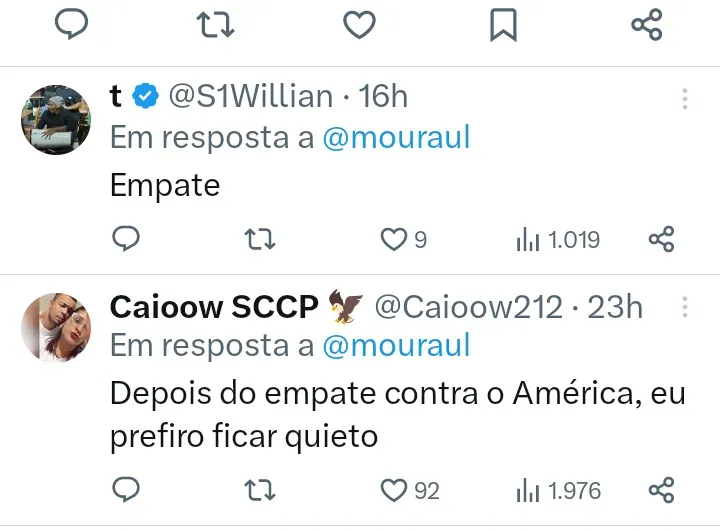The height and width of the screenshot is (531, 720).
Task: View analytics showing 1.976 views
Action: tap(558, 491)
